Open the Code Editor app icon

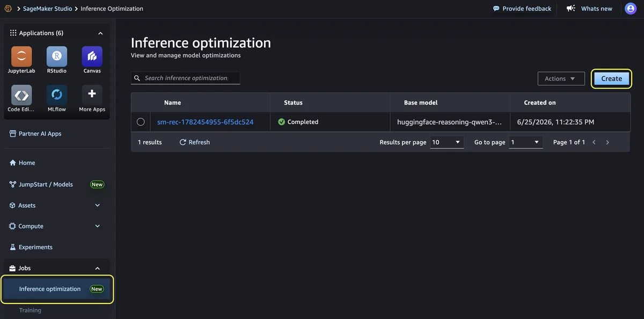[21, 95]
